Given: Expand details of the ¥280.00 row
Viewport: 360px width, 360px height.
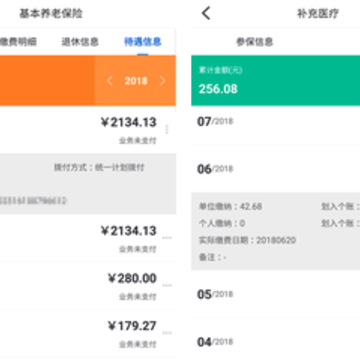Looking at the screenshot, I should [x=167, y=285].
